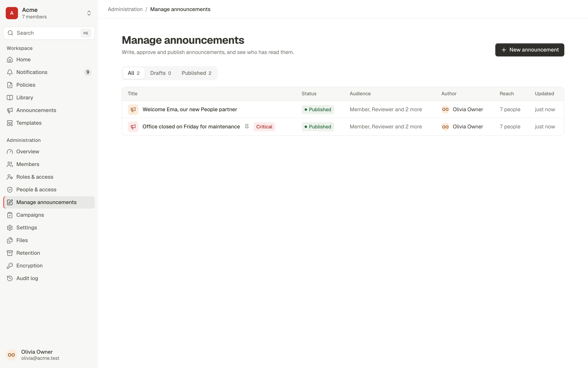This screenshot has height=368, width=588.
Task: Open Library via the book icon
Action: coord(10,98)
